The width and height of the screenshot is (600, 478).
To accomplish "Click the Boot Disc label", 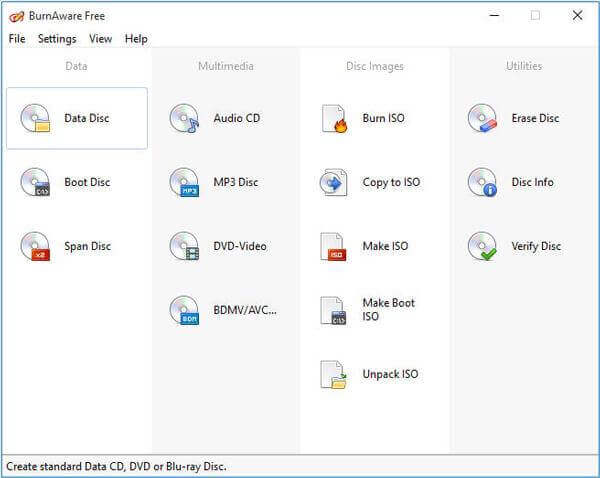I will (87, 182).
